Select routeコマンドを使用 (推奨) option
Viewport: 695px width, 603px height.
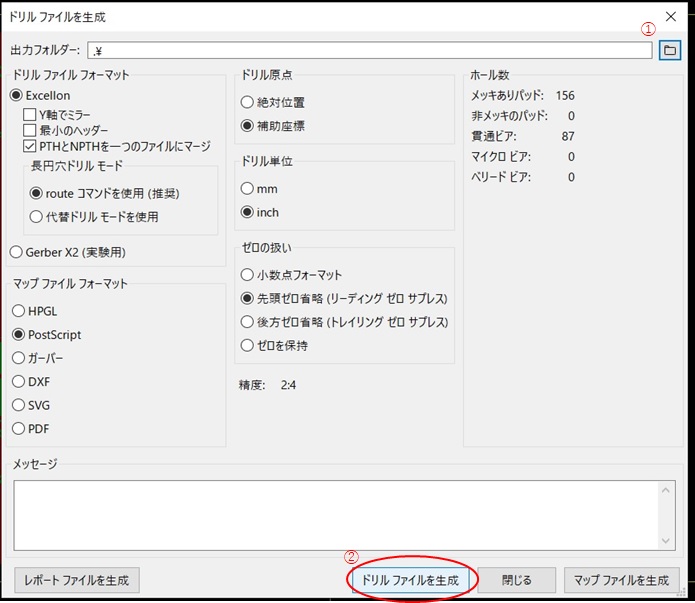[x=37, y=193]
